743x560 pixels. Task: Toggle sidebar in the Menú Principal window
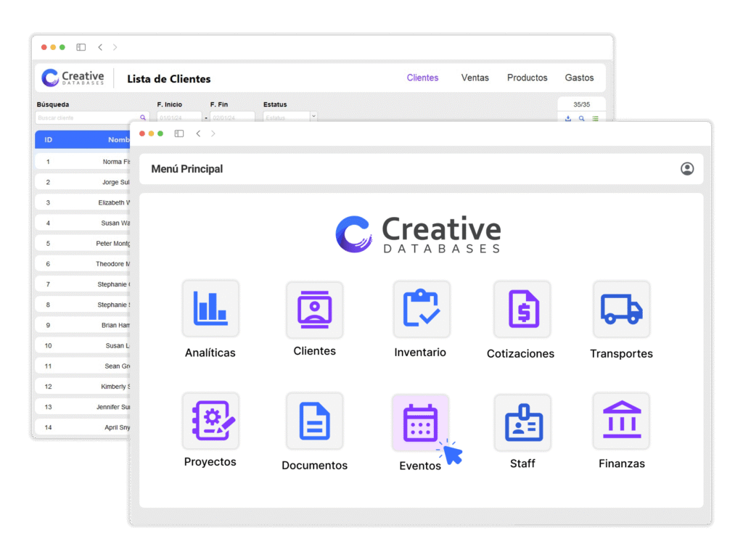click(x=179, y=133)
